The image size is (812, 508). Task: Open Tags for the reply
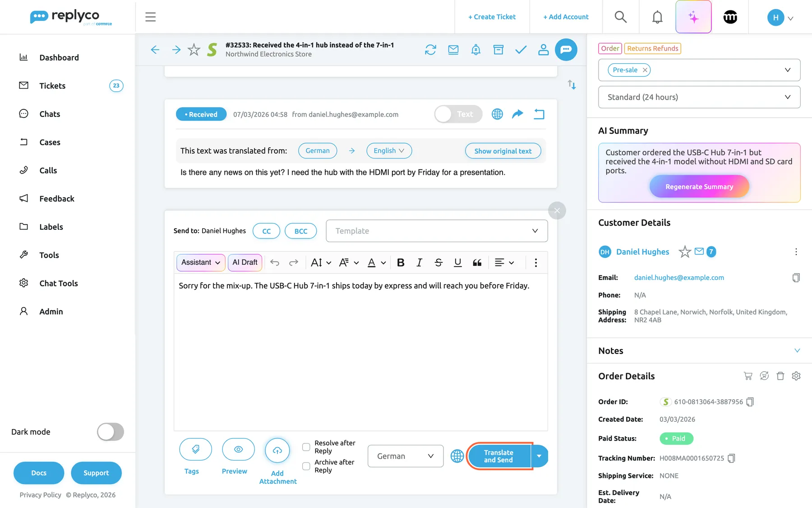(195, 449)
